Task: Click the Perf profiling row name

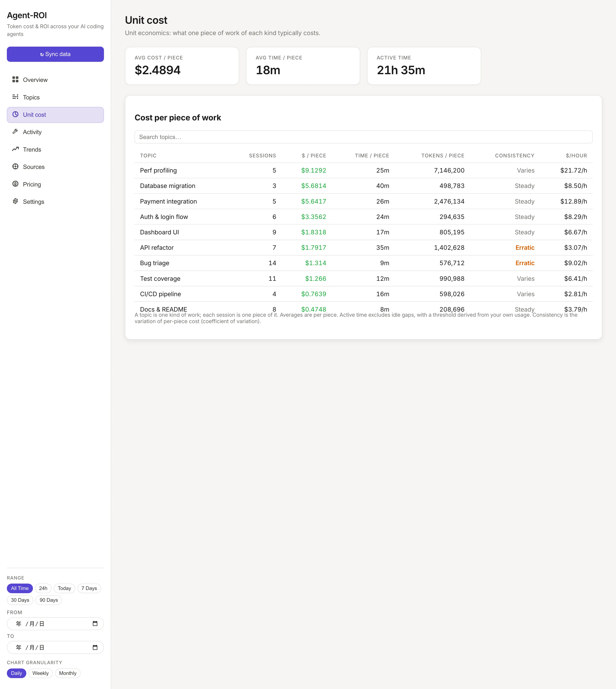Action: click(x=158, y=171)
